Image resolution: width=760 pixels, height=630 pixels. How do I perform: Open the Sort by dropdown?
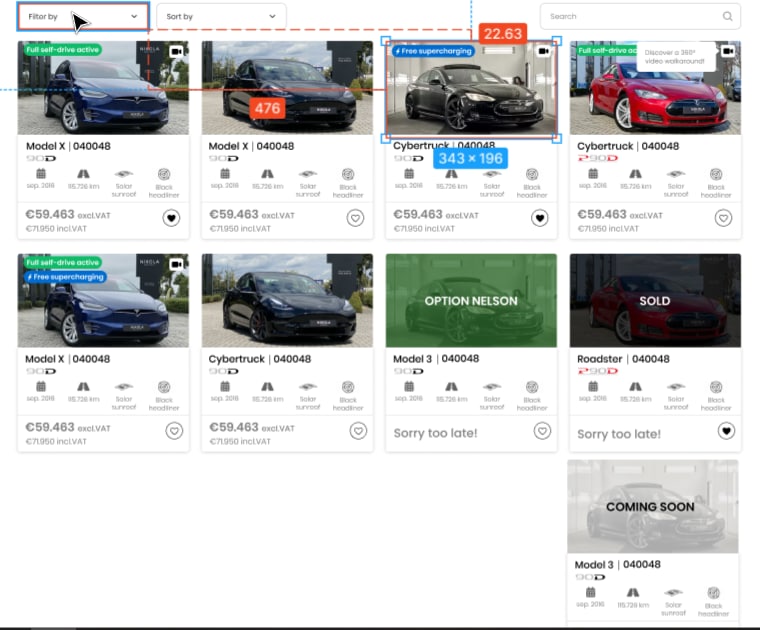pyautogui.click(x=221, y=16)
